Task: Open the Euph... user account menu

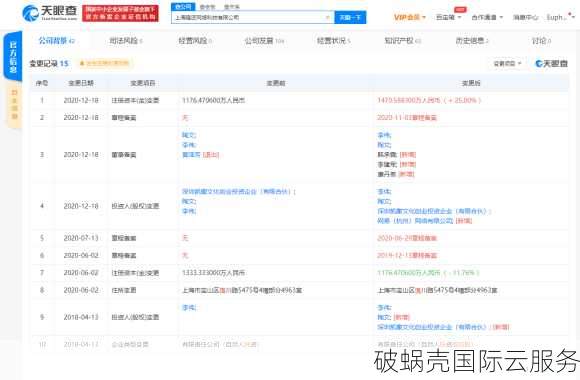Action: (x=560, y=17)
